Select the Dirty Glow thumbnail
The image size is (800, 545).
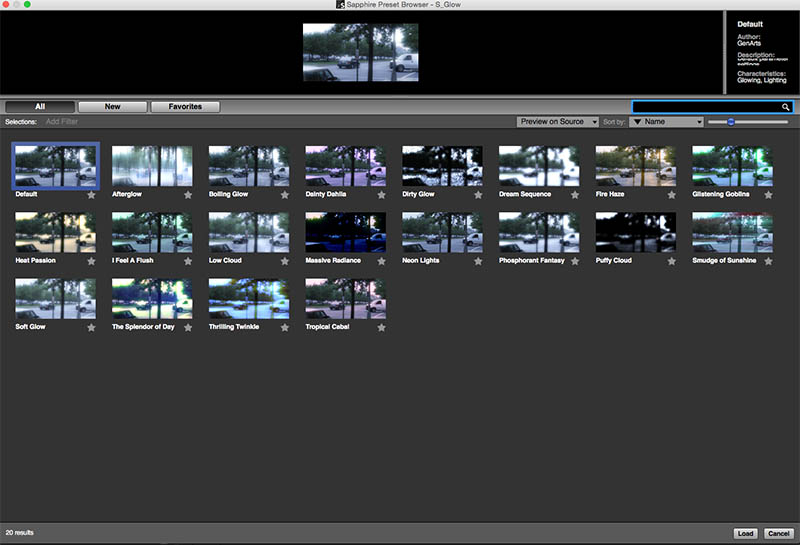pyautogui.click(x=442, y=166)
